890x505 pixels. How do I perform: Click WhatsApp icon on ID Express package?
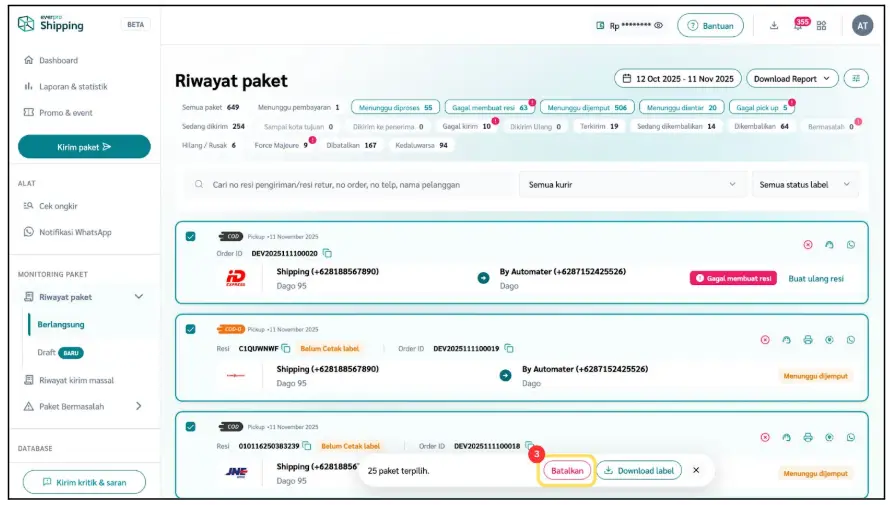point(851,245)
